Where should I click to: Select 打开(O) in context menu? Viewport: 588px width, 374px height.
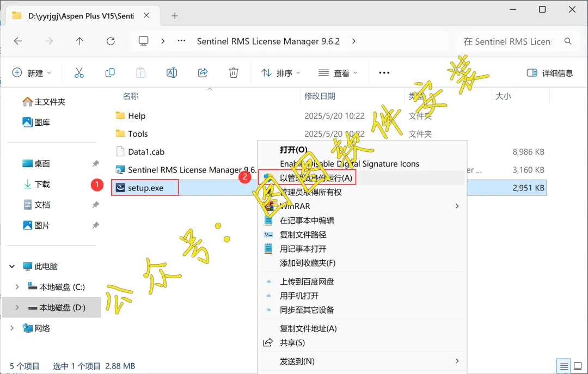click(x=293, y=150)
